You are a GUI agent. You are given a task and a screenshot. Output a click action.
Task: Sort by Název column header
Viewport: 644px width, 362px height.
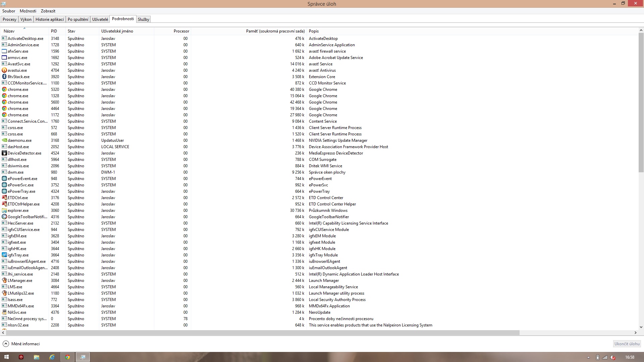pyautogui.click(x=9, y=31)
